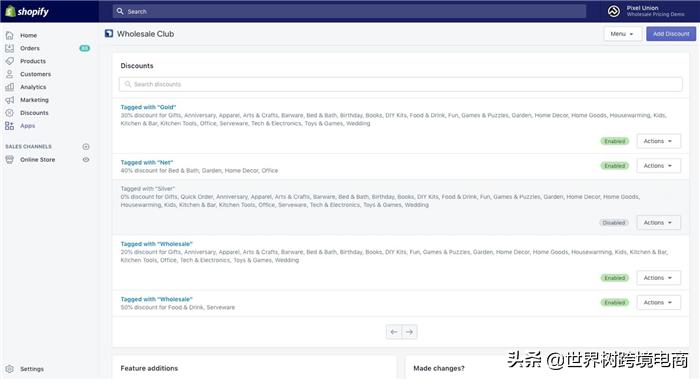Click the 40% discount for Bed & Bath text
The width and height of the screenshot is (700, 380).
coord(199,171)
